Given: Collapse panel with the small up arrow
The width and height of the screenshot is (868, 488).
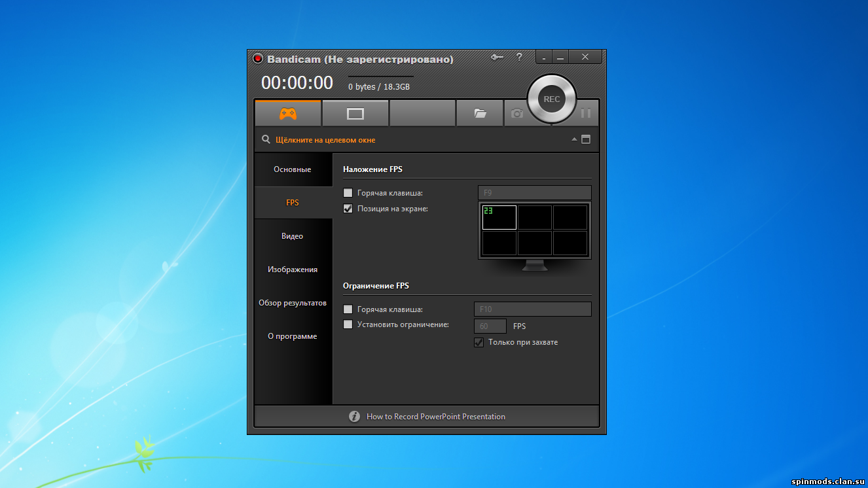Looking at the screenshot, I should pyautogui.click(x=575, y=139).
